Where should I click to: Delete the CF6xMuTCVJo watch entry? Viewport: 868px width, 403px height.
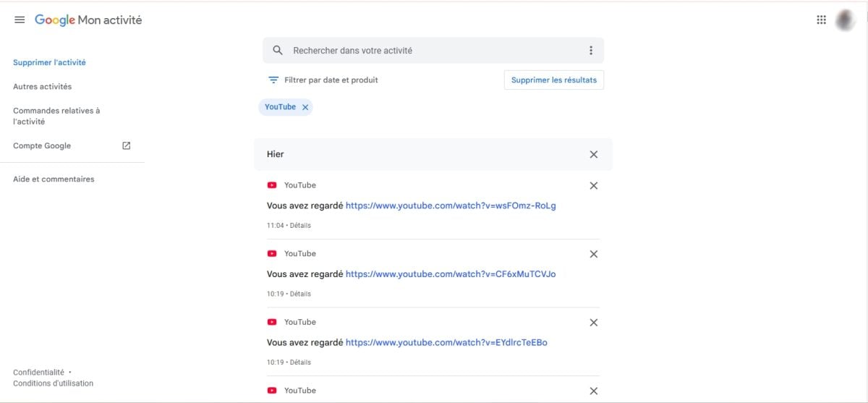[x=593, y=254]
